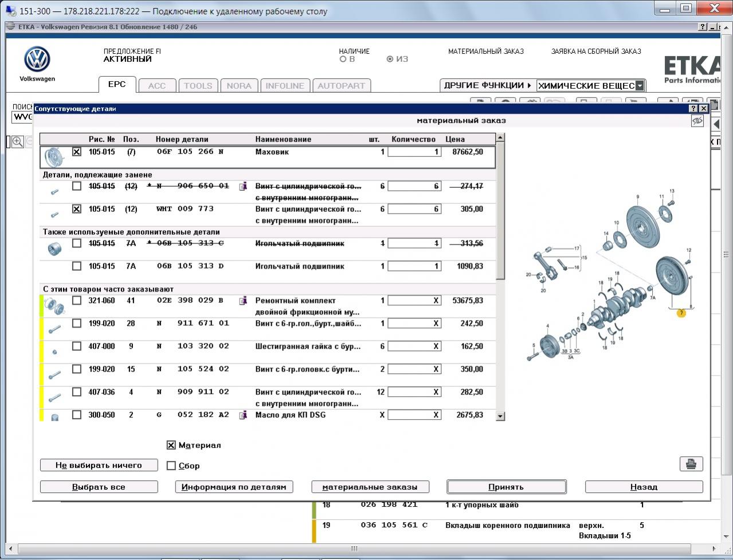
Task: Open the NORA tab
Action: click(239, 86)
